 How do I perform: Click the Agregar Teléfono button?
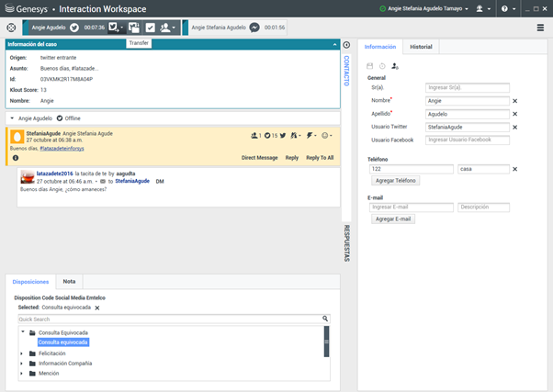[x=395, y=181]
